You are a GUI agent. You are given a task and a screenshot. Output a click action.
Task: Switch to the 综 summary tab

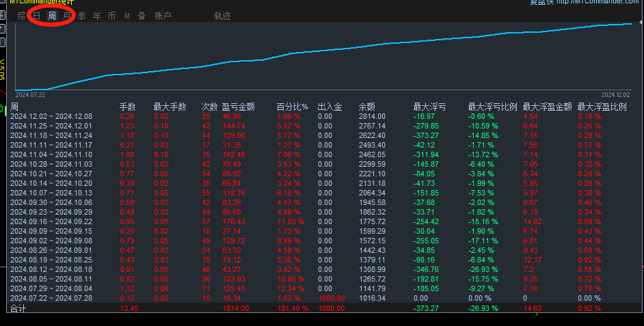(x=22, y=16)
